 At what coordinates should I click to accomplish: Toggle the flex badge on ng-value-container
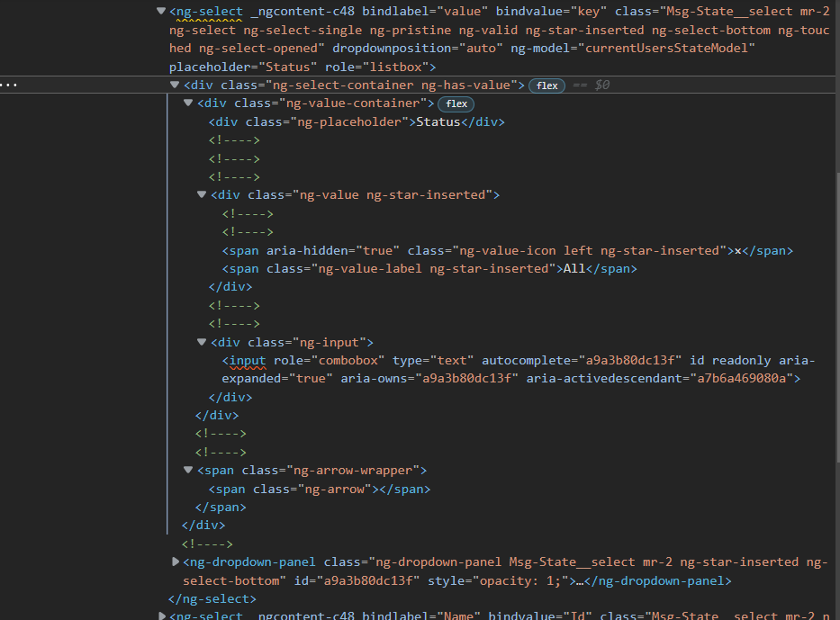[456, 103]
